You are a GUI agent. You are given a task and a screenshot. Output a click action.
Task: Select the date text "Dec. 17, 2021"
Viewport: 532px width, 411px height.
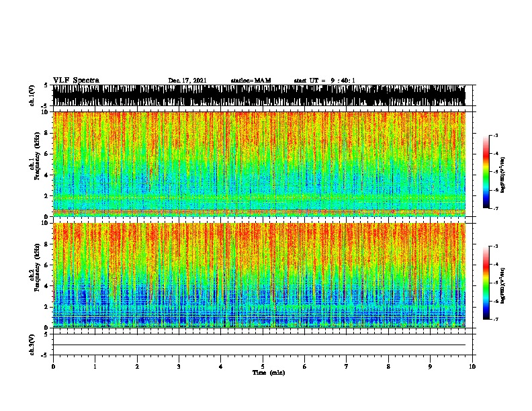click(x=187, y=81)
